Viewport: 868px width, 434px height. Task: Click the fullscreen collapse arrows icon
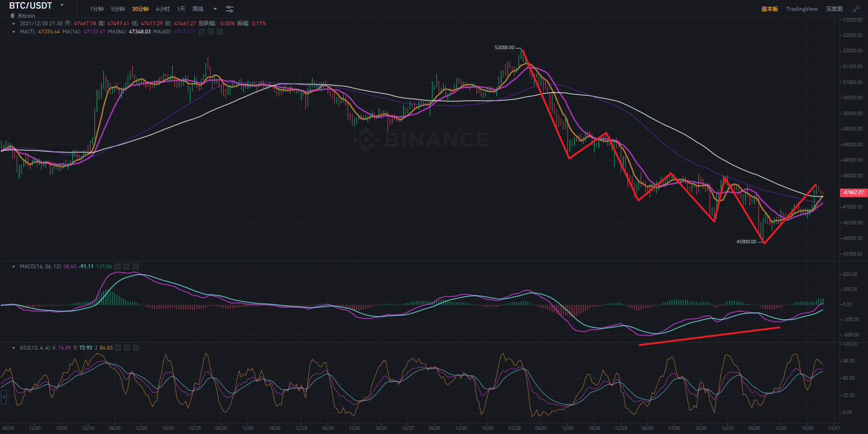(x=856, y=9)
